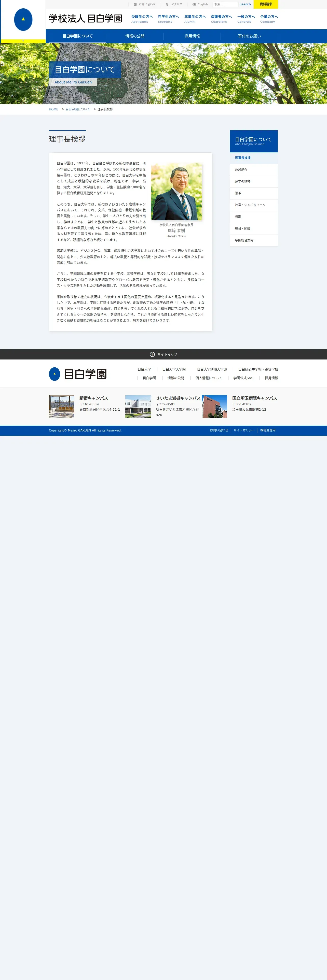This screenshot has height=980, width=327.
Task: Open the 保護者の方へ Guardians menu
Action: pos(222,19)
